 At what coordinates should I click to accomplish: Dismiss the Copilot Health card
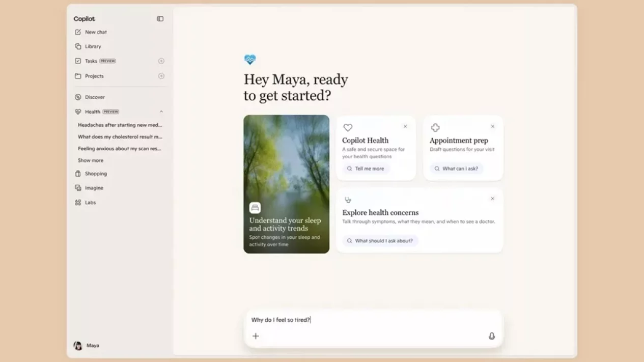point(405,126)
